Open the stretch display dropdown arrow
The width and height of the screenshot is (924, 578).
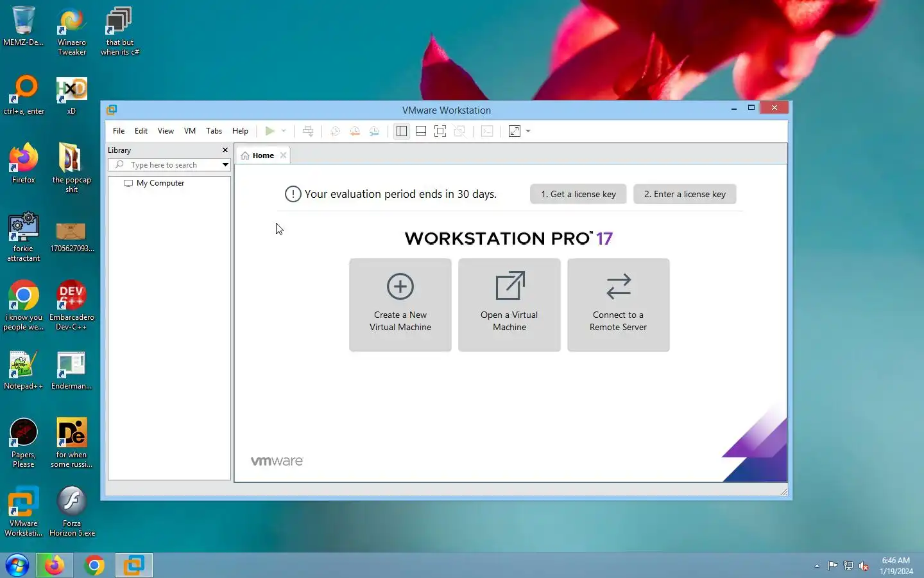pyautogui.click(x=528, y=131)
